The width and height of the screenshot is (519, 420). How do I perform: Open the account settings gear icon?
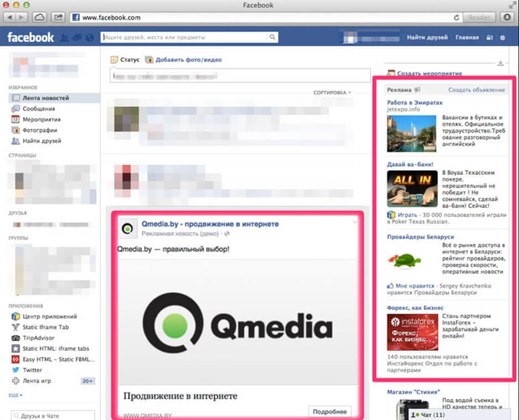(x=502, y=38)
